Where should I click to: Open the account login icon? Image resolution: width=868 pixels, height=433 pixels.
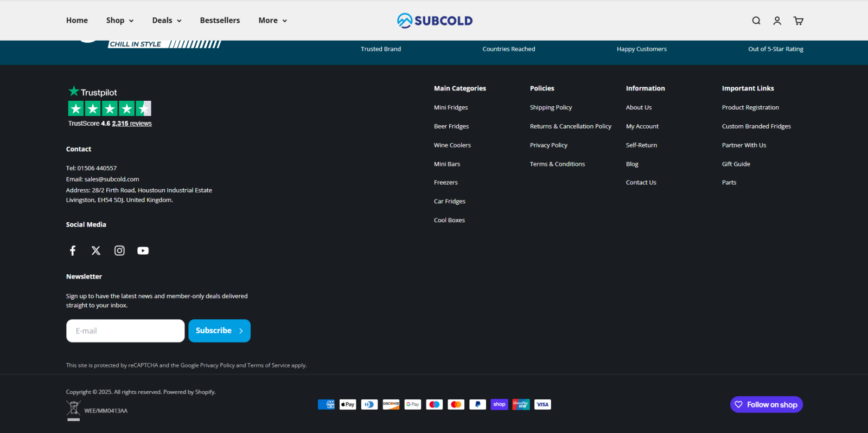click(x=777, y=21)
